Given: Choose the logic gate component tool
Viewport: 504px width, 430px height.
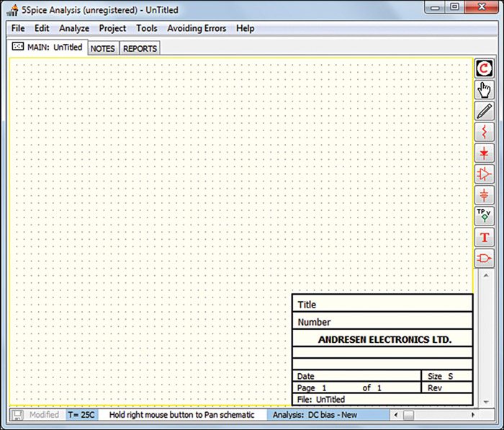Looking at the screenshot, I should pyautogui.click(x=484, y=258).
